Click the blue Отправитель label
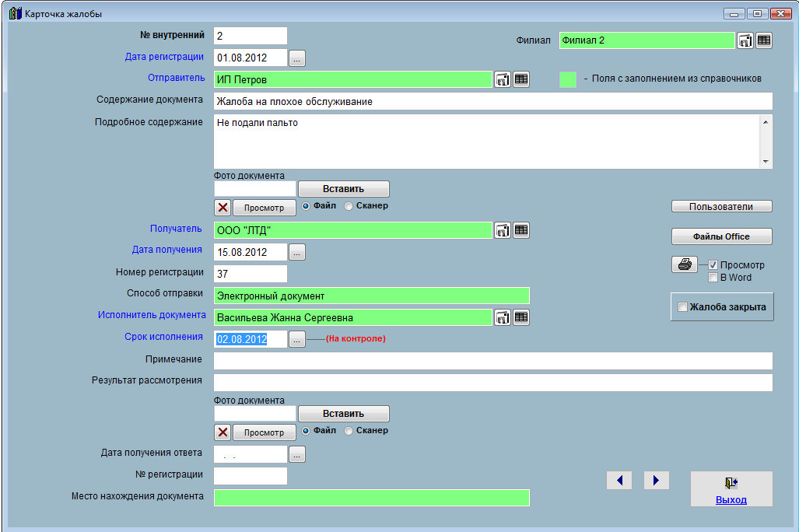 [177, 78]
